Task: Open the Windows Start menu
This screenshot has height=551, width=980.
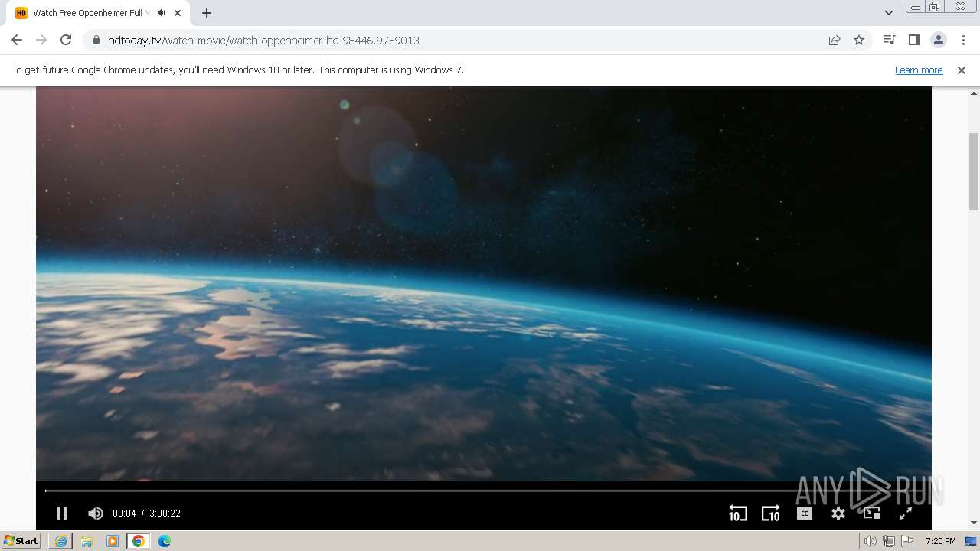Action: (x=21, y=540)
